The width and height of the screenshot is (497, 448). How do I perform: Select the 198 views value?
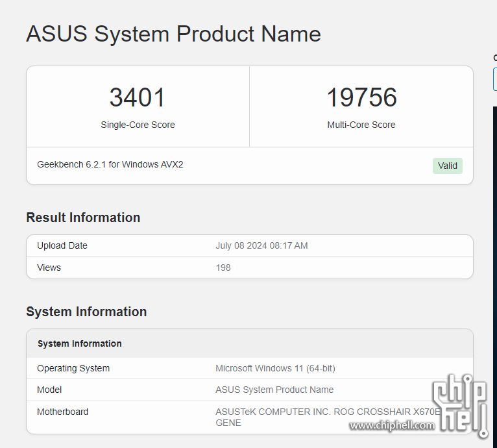(x=223, y=268)
